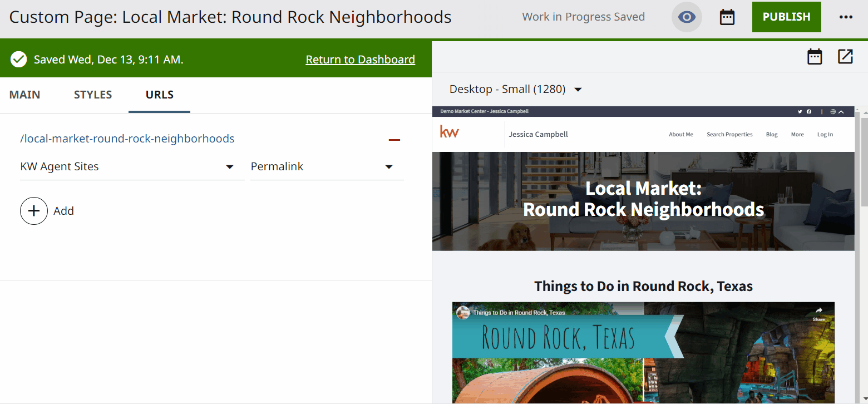Open preview in new window icon

845,57
